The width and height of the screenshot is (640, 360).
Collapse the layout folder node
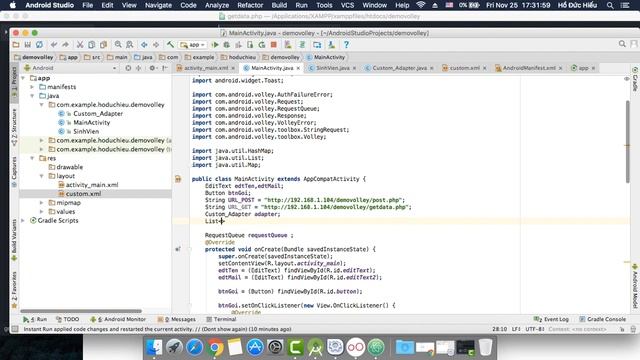(x=41, y=176)
